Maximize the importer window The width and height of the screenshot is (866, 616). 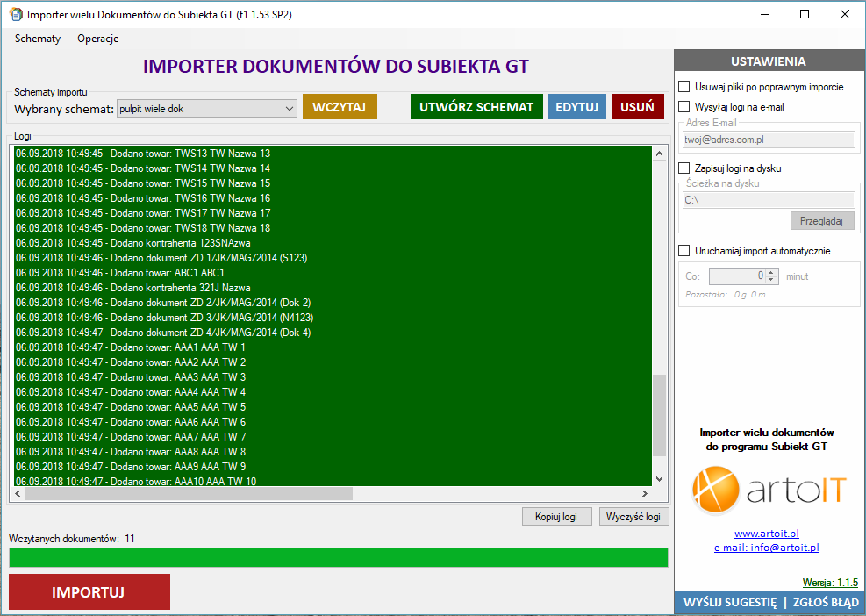point(805,14)
